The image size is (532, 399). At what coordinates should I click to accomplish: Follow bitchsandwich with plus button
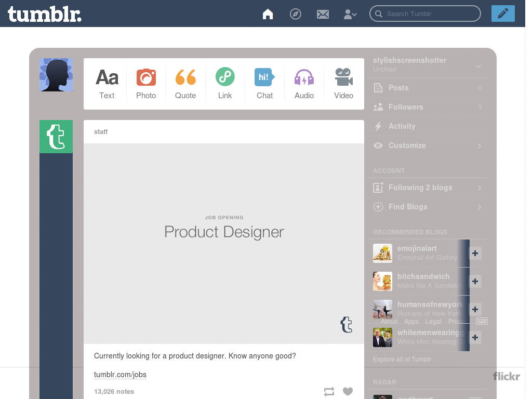click(x=475, y=281)
